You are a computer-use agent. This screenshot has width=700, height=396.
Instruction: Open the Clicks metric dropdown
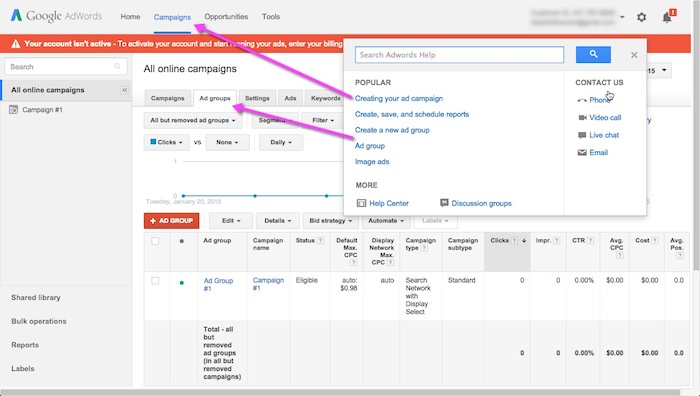coord(166,142)
